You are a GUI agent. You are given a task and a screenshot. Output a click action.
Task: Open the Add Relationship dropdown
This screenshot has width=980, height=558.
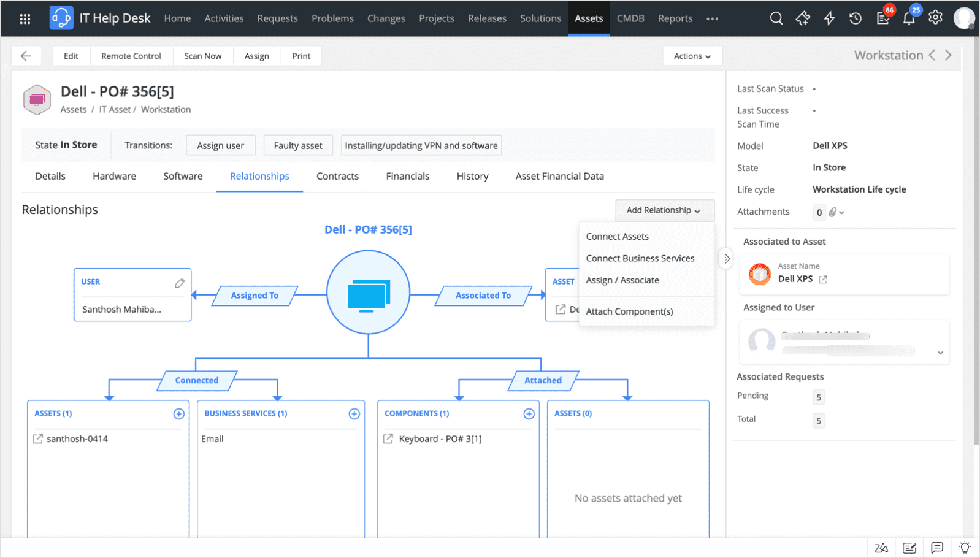coord(664,210)
